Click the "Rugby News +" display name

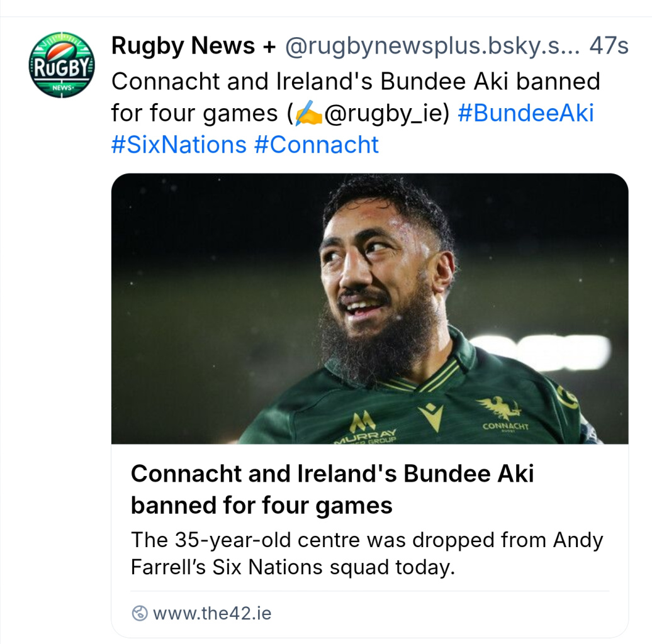point(183,46)
